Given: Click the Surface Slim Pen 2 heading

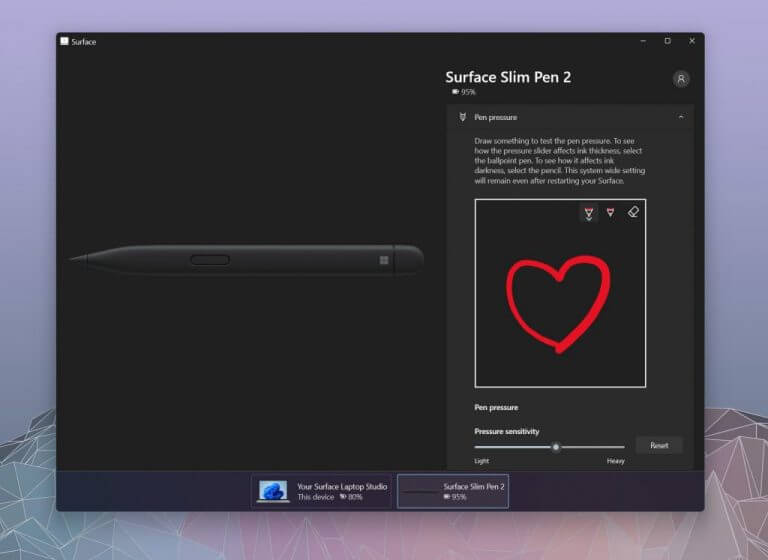Looking at the screenshot, I should [508, 77].
